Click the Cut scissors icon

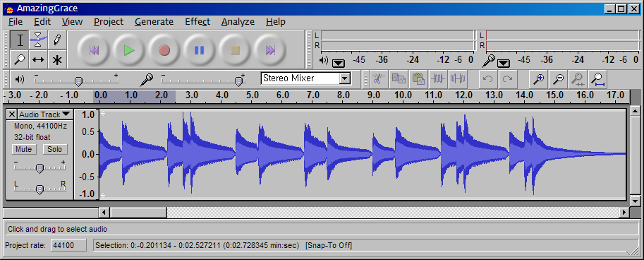coord(379,79)
